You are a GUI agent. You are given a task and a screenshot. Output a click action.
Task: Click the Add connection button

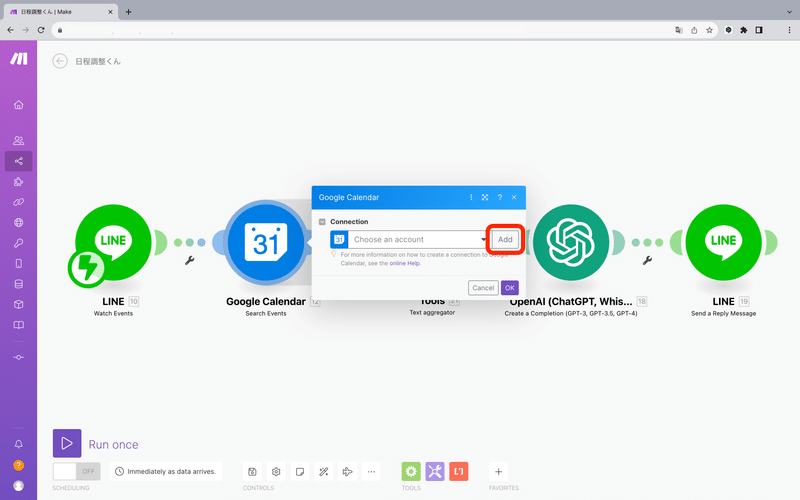[x=505, y=239]
